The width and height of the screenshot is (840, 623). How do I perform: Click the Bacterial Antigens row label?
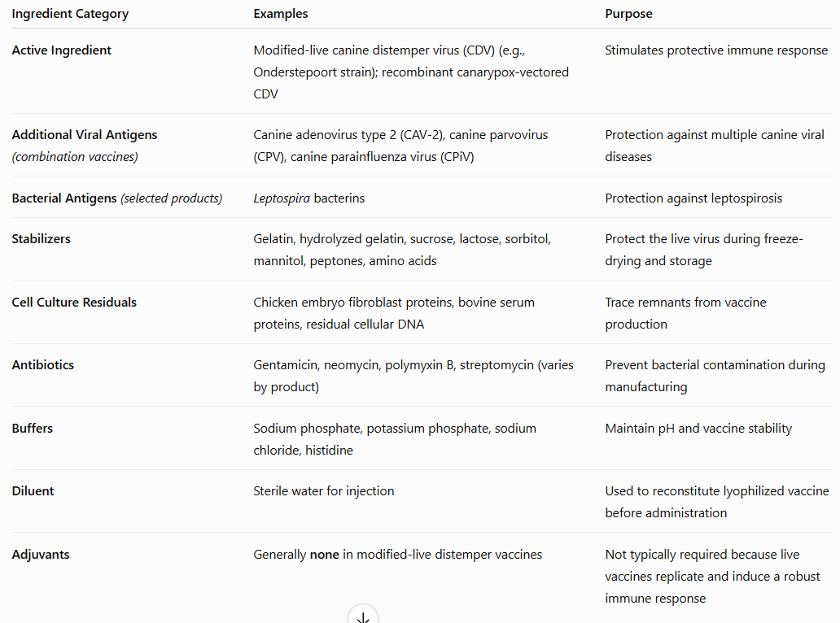(64, 198)
